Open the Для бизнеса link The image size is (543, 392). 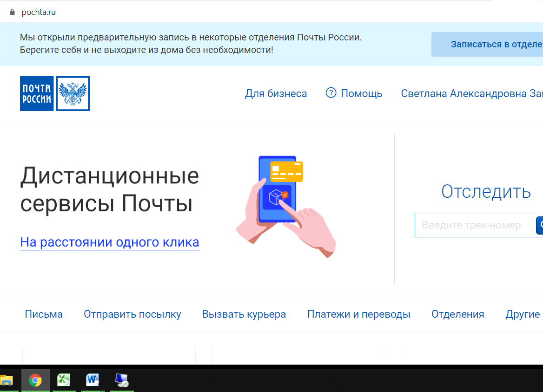(276, 93)
